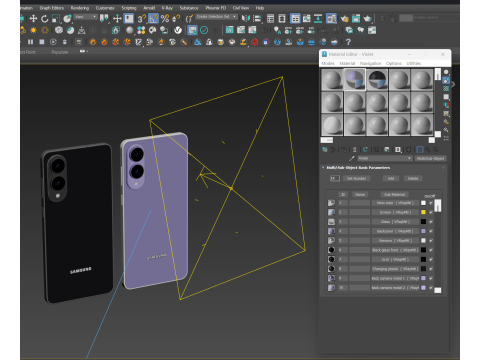This screenshot has width=480, height=360.
Task: Click the V-Ray logo toolbar icon
Action: 178,30
